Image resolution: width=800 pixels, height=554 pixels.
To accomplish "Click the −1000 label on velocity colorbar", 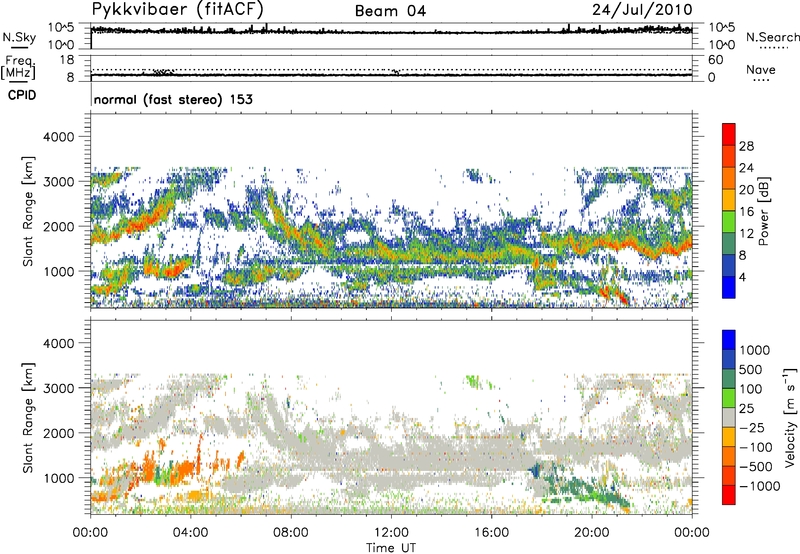I will click(x=760, y=486).
